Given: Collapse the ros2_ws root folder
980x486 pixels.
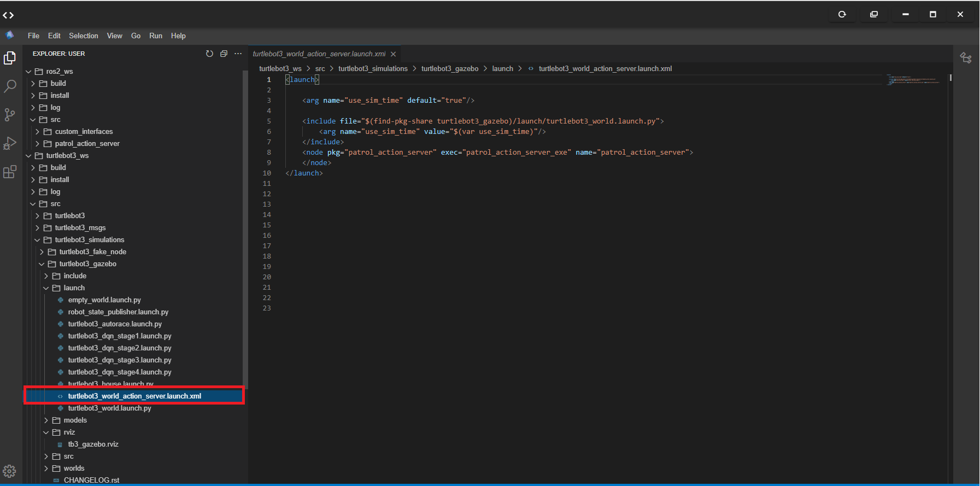Looking at the screenshot, I should pyautogui.click(x=28, y=72).
